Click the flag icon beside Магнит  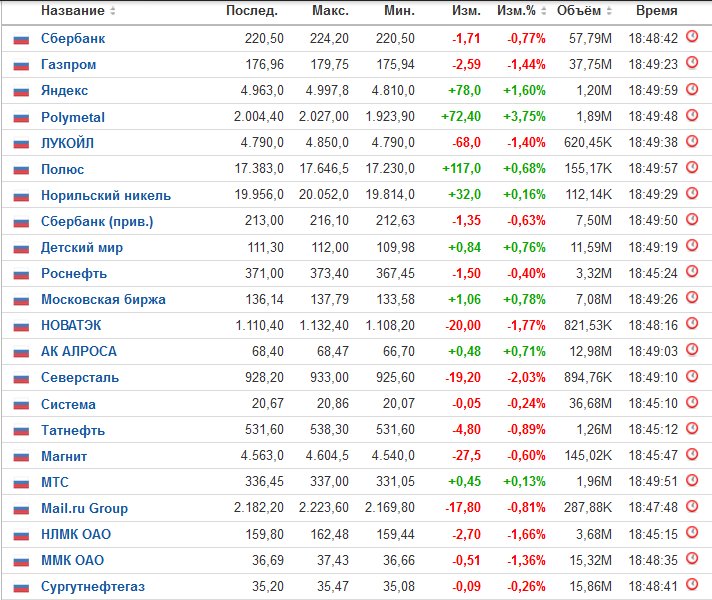click(x=21, y=457)
